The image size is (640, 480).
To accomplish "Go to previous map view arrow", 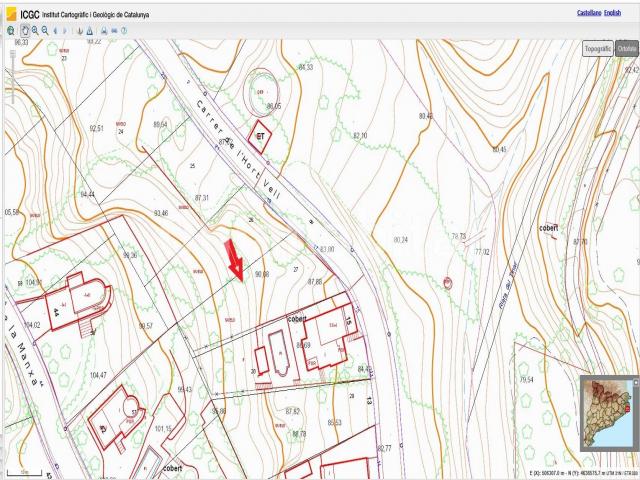I will click(55, 31).
